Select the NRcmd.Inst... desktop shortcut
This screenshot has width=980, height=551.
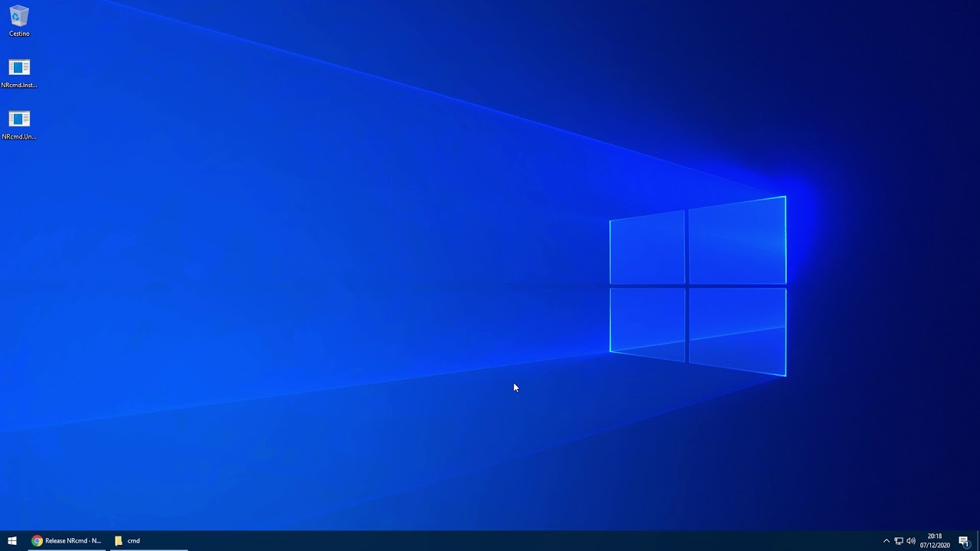coord(19,73)
